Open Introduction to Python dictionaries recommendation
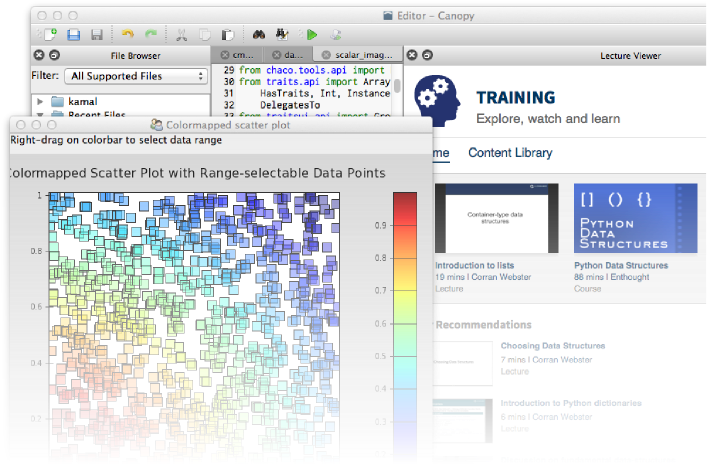The width and height of the screenshot is (707, 464). point(571,403)
